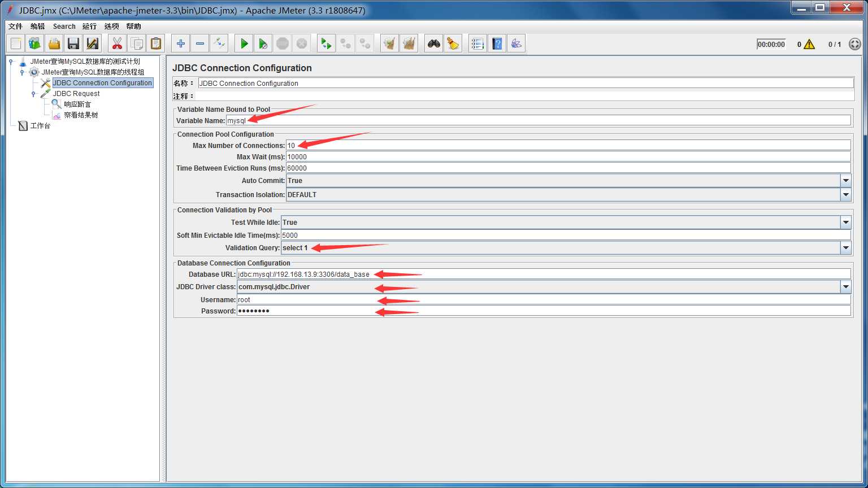
Task: Click the Password field
Action: click(544, 311)
